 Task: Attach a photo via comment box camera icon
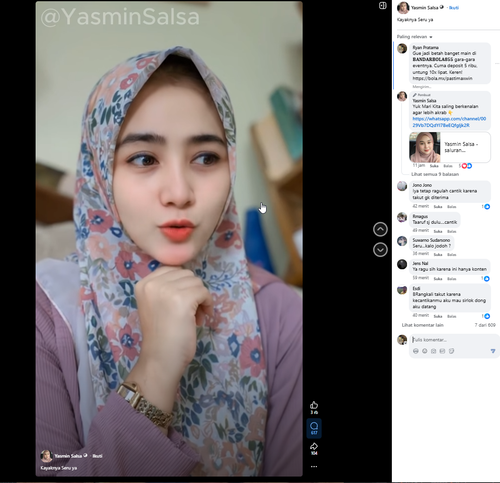tap(433, 351)
